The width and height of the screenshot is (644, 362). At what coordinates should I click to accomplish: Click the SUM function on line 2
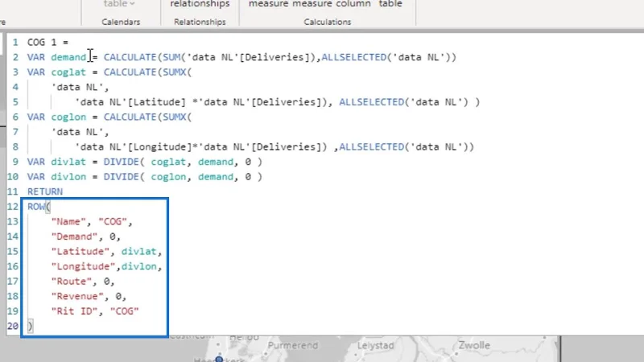tap(171, 57)
